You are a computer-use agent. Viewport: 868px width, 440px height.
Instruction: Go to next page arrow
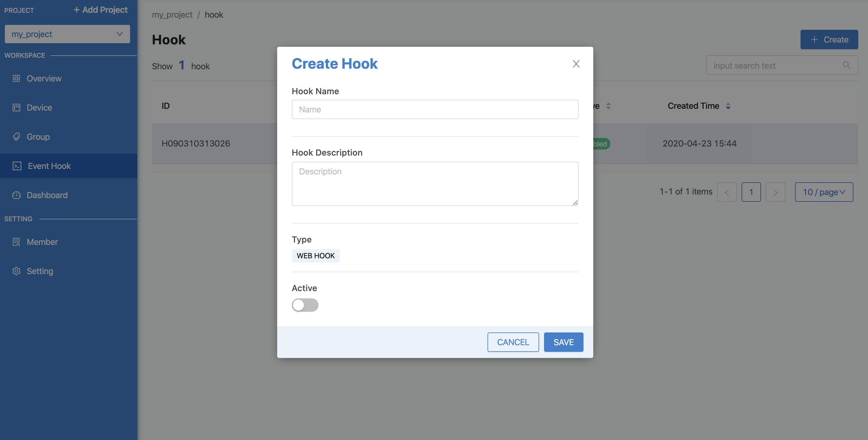pyautogui.click(x=775, y=192)
